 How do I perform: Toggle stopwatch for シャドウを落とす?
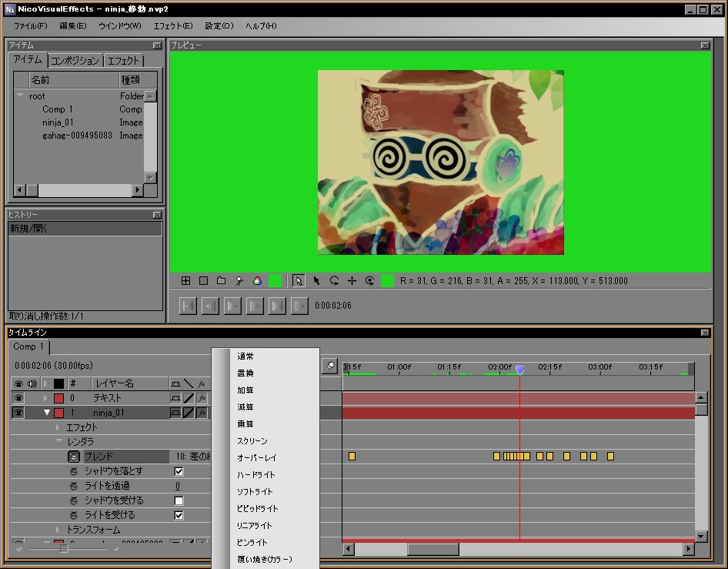[74, 471]
